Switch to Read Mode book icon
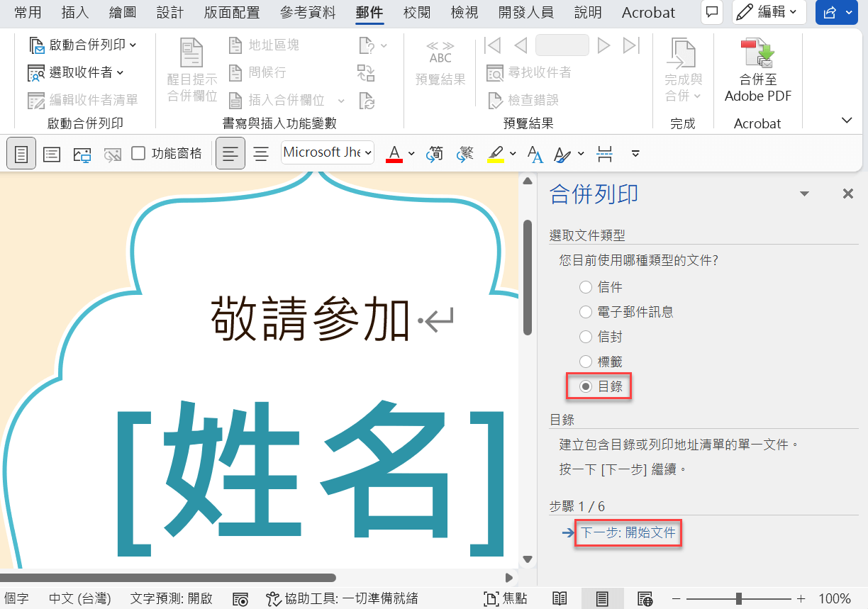The height and width of the screenshot is (609, 868). 560,599
